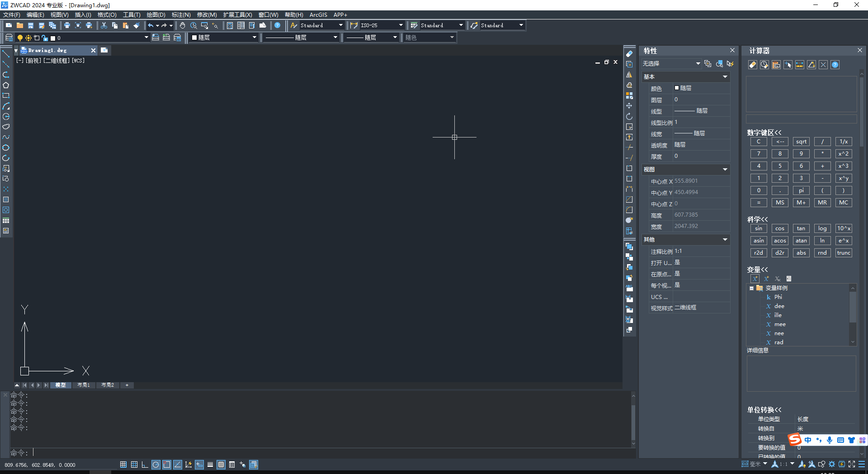Click the calculator Clear eraser icon
The width and height of the screenshot is (868, 474).
point(753,65)
